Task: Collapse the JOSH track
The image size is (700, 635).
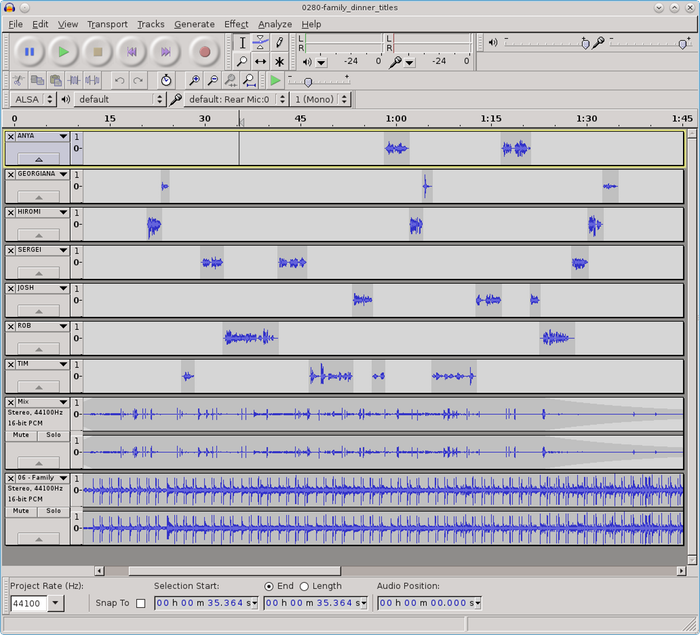Action: [39, 311]
